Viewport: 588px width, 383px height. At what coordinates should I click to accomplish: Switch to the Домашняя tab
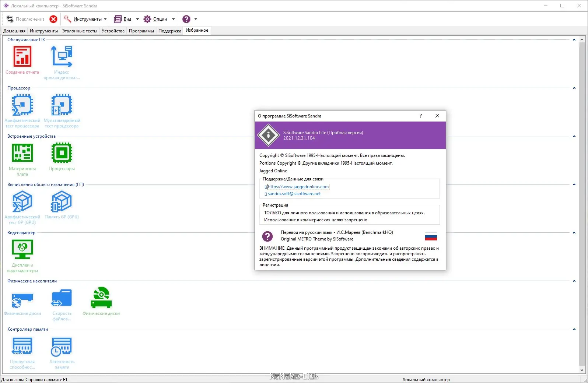click(14, 31)
